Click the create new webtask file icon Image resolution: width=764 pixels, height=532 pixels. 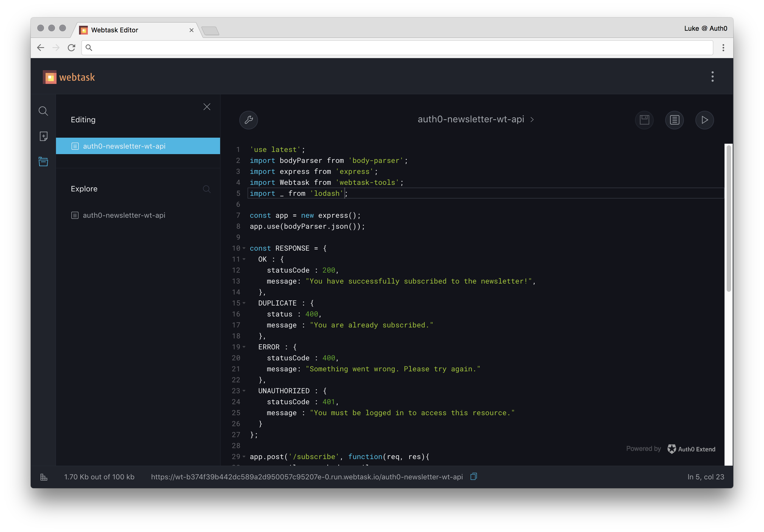[x=44, y=136]
